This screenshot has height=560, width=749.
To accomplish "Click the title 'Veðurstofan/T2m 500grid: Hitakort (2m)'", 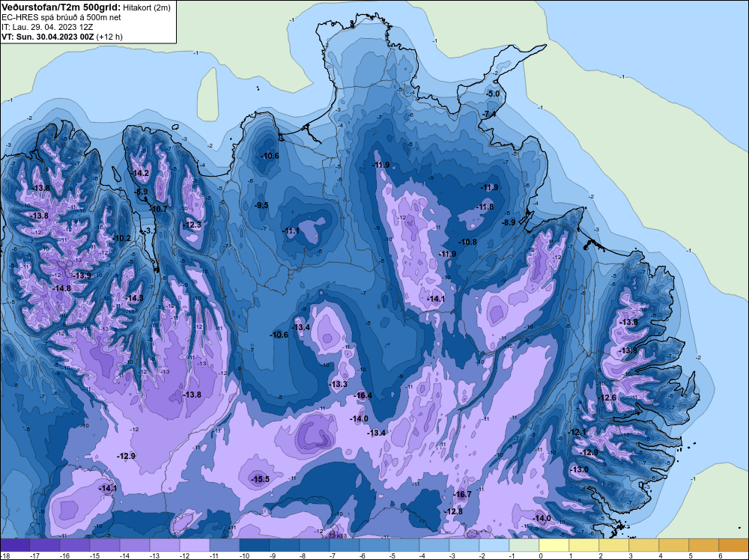I will click(85, 7).
